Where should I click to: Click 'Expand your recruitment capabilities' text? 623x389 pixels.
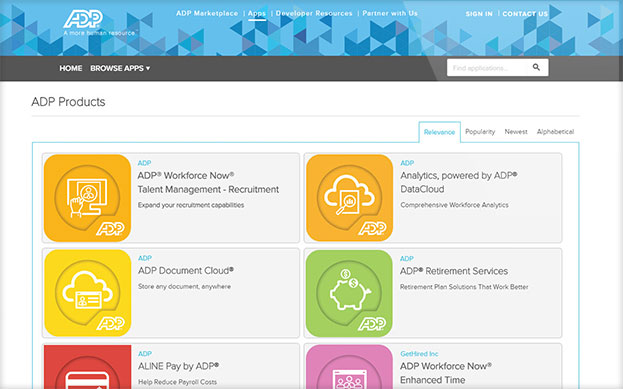pos(191,205)
